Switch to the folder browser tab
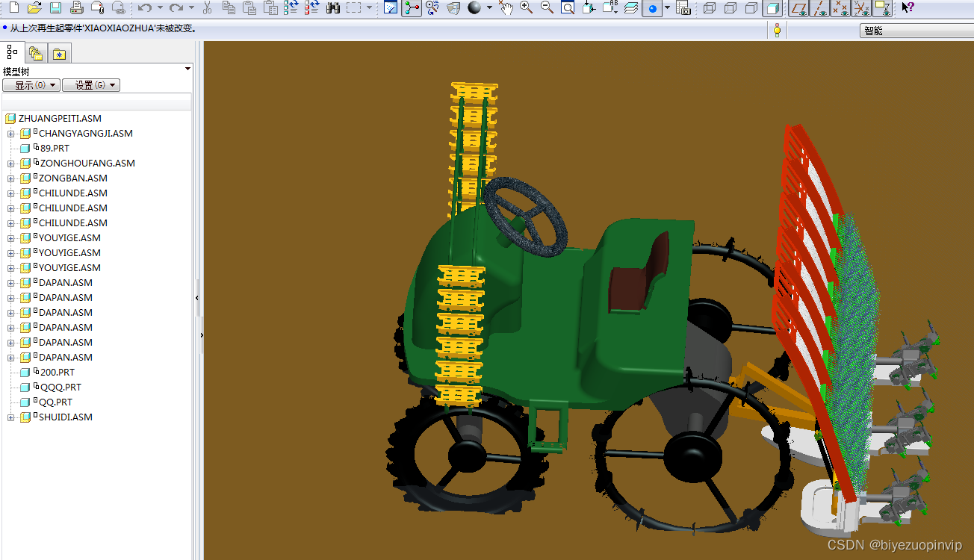 [x=36, y=52]
